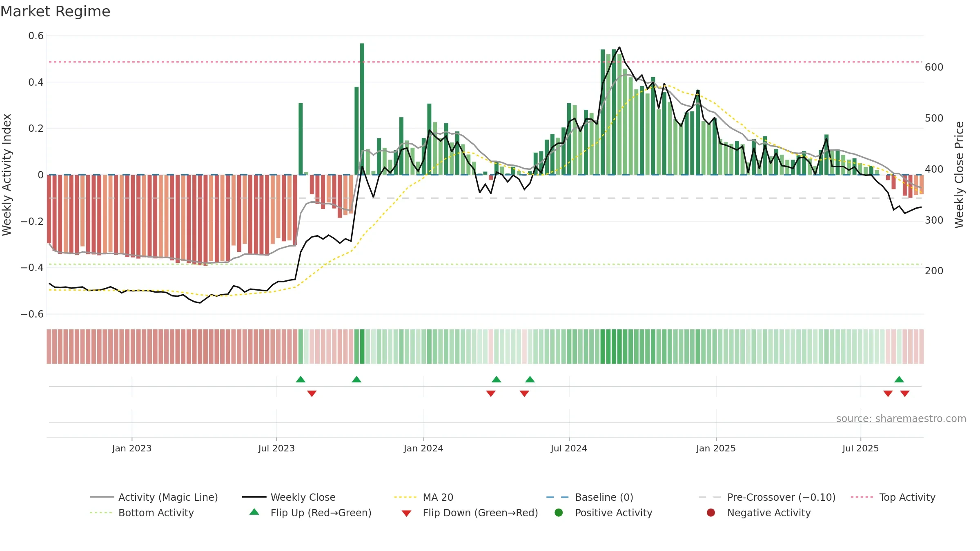
Task: Toggle the Activity (Magic Line) legend entry
Action: 154,497
